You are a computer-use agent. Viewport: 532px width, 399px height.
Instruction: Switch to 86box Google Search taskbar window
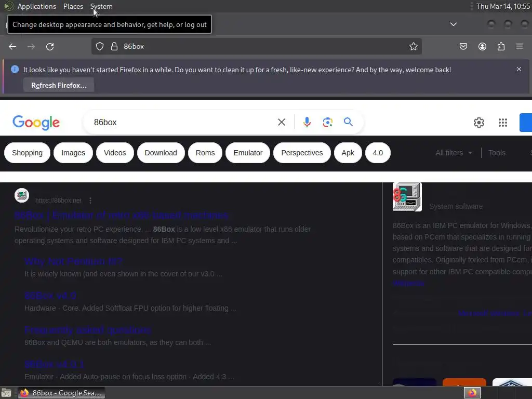point(61,393)
